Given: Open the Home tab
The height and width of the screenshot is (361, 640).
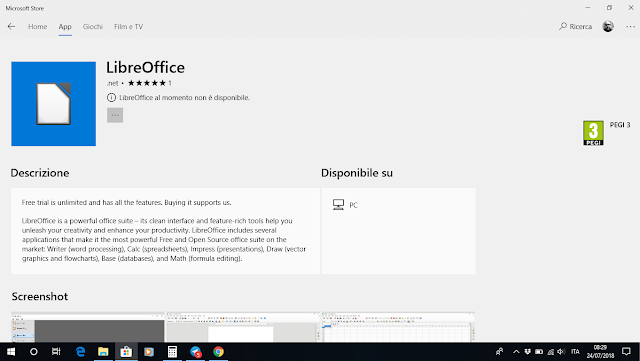Looking at the screenshot, I should pyautogui.click(x=38, y=27).
